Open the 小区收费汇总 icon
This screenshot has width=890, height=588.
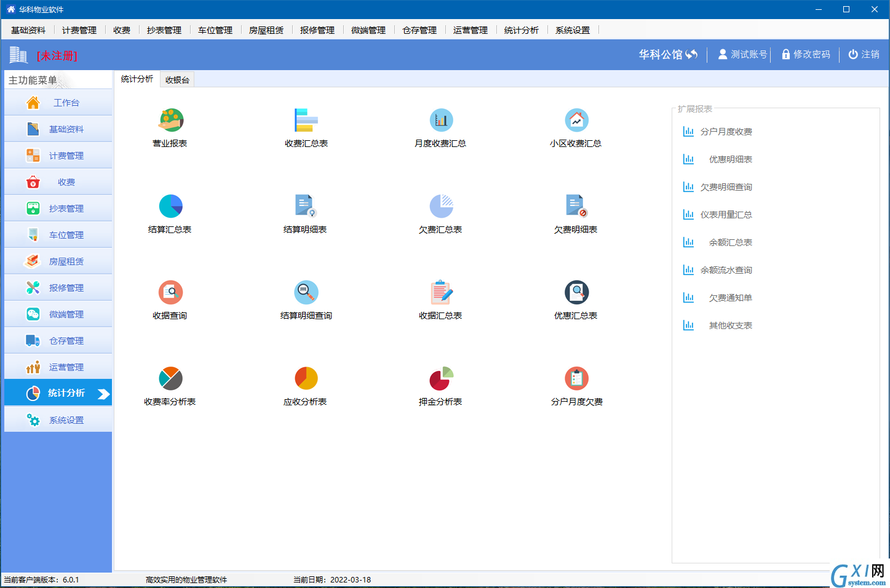576,120
